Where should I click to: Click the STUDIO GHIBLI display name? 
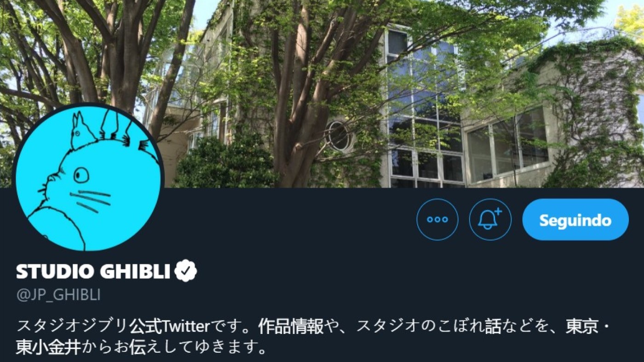click(x=93, y=271)
